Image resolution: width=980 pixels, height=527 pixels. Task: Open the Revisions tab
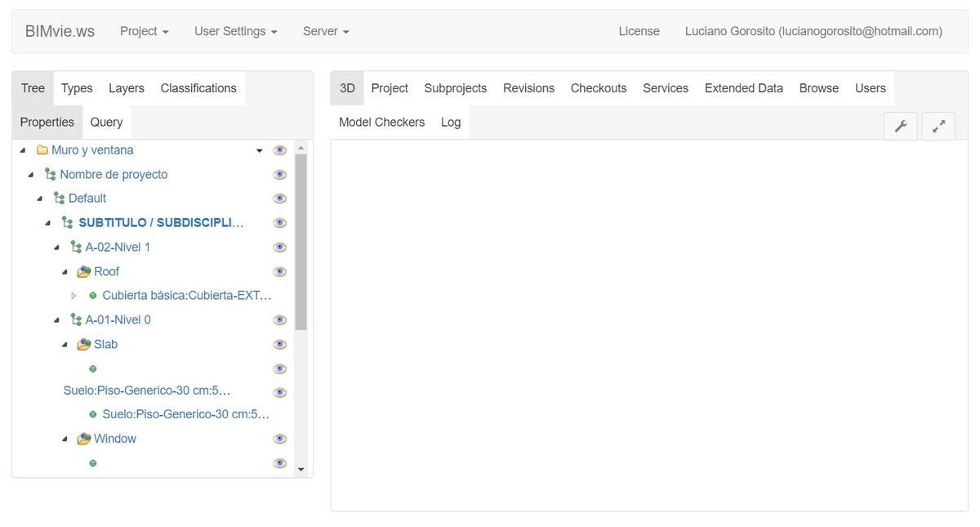coord(528,88)
